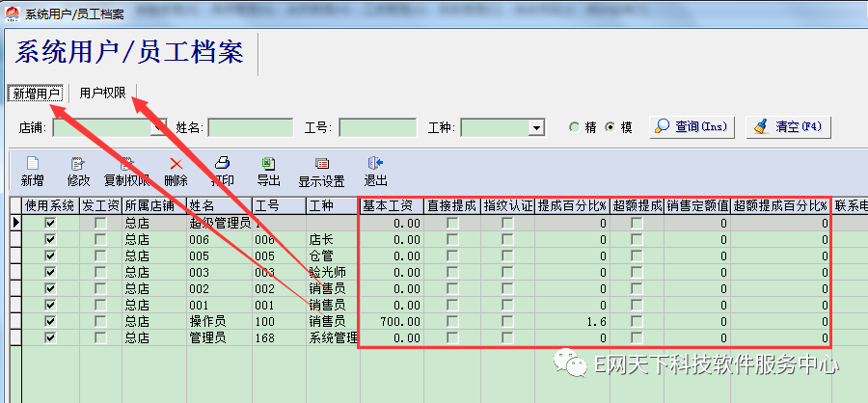Image resolution: width=868 pixels, height=403 pixels.
Task: Click the 删除 (Delete) red X icon
Action: click(176, 164)
